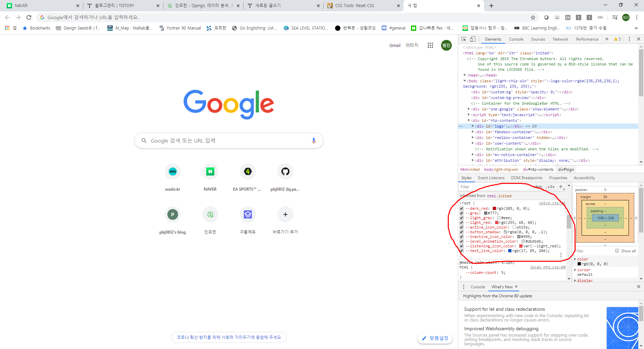Open the DOM Breakpoints tab
Viewport: 644px width, 349px height.
(x=527, y=178)
